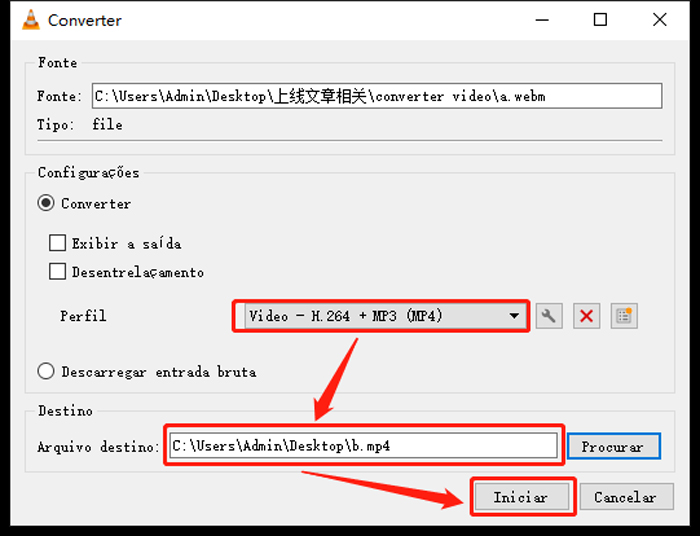
Task: Click the 'Destino' group title
Action: coord(65,411)
